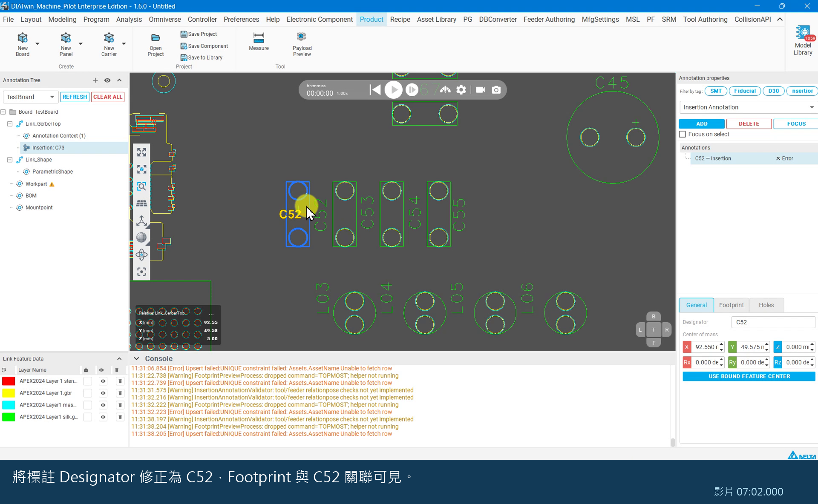Click the orbit view icon
818x504 pixels.
coord(141,255)
